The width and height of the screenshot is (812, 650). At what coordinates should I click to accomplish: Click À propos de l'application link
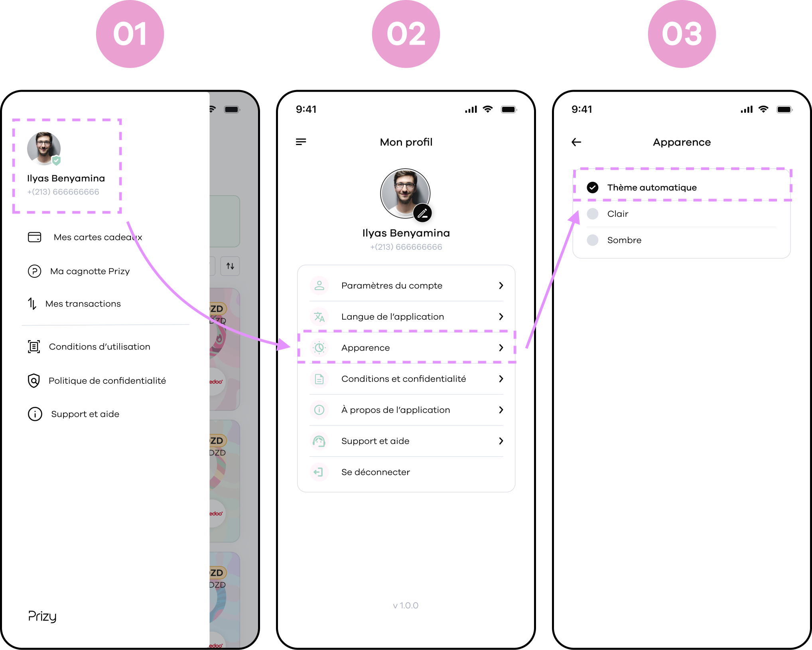click(x=406, y=410)
